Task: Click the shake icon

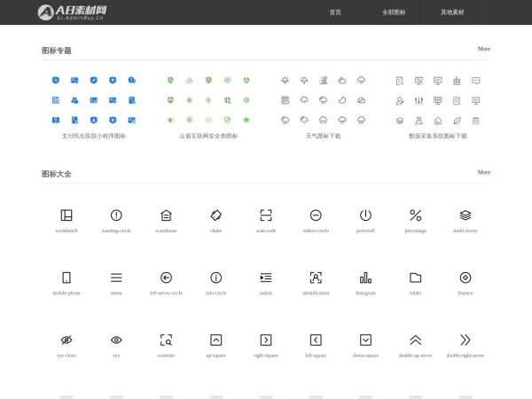Action: [x=215, y=215]
